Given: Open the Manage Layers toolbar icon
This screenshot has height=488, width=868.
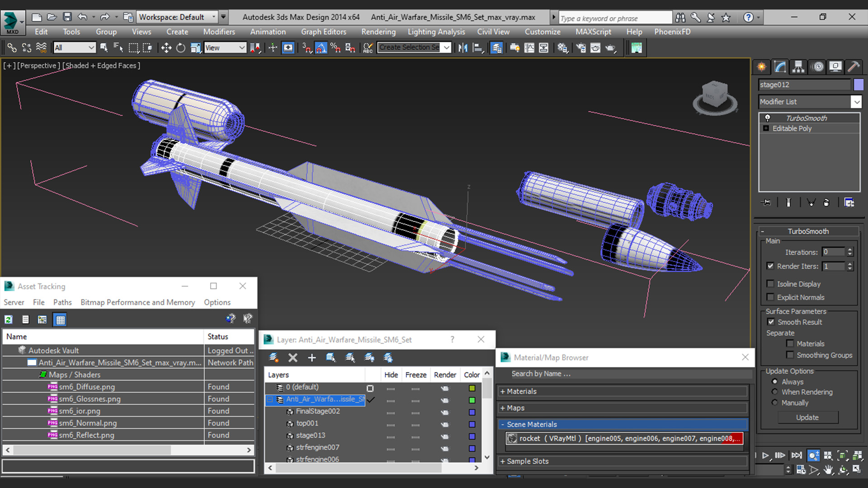Looking at the screenshot, I should click(x=496, y=47).
